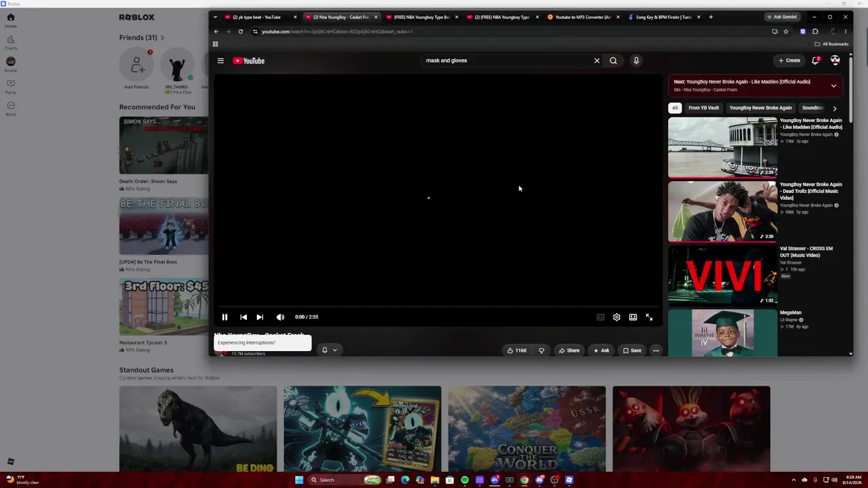The height and width of the screenshot is (488, 868).
Task: Open Chrome tab search dropdown
Action: click(x=215, y=17)
